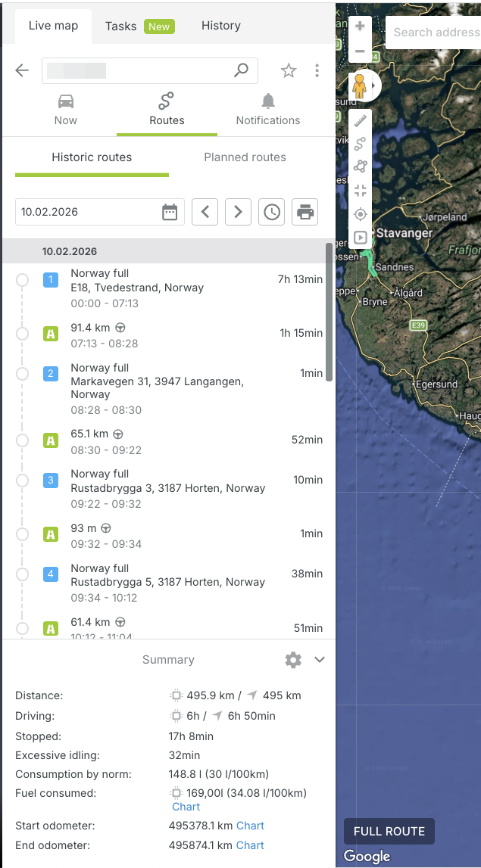
Task: Click the Street View pegman icon
Action: point(360,86)
